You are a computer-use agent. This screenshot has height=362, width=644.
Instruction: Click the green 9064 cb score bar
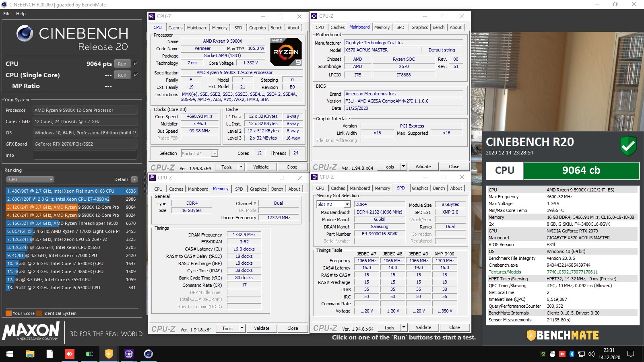(x=581, y=171)
